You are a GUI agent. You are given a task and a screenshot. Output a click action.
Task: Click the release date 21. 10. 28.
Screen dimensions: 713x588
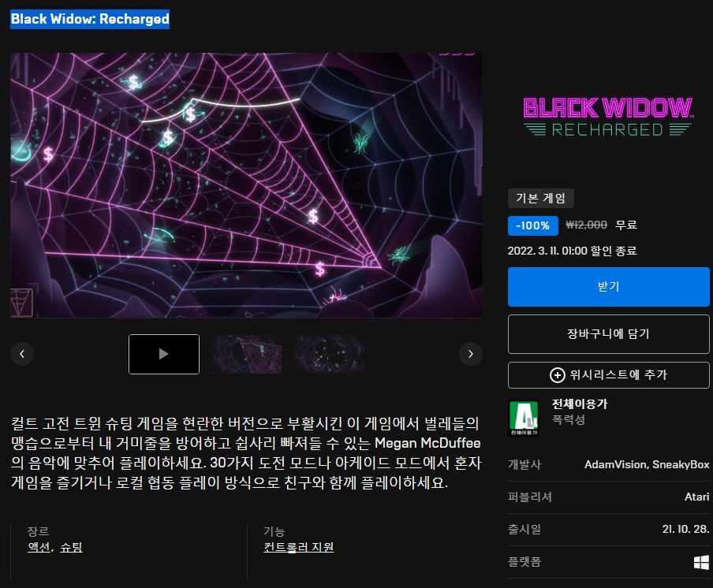click(685, 529)
